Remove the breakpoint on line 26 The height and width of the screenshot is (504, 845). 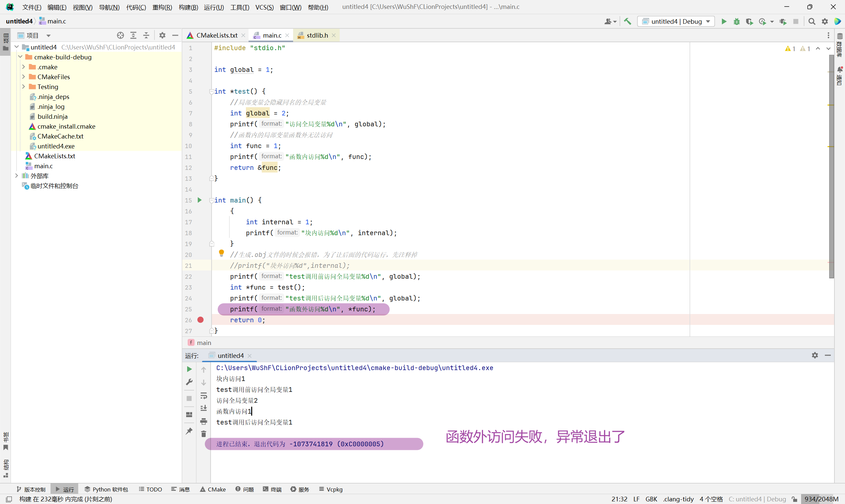tap(200, 320)
